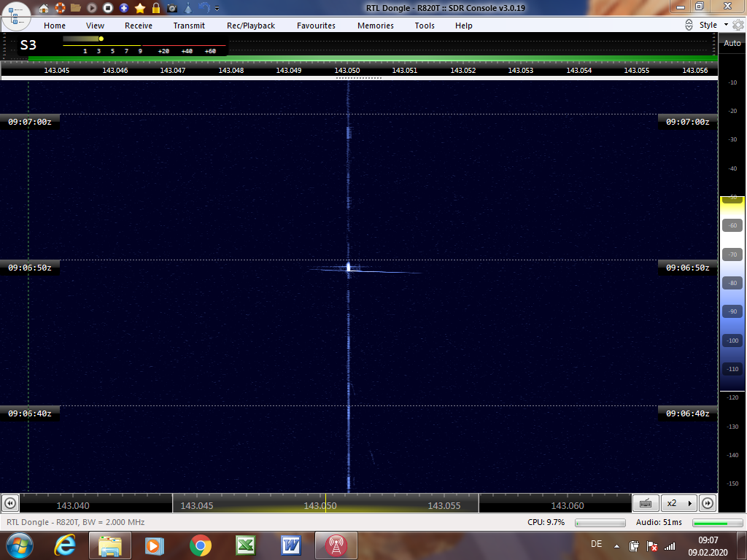Open Action Center flag tray icon
The width and height of the screenshot is (747, 560).
coord(651,546)
